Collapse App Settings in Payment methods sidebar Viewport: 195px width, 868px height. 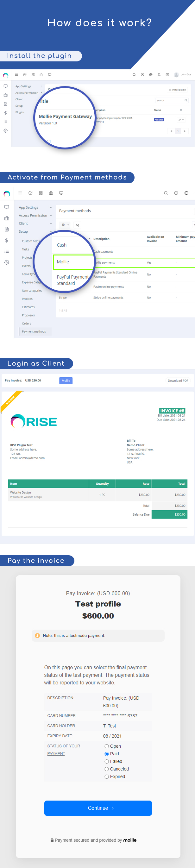coord(51,208)
